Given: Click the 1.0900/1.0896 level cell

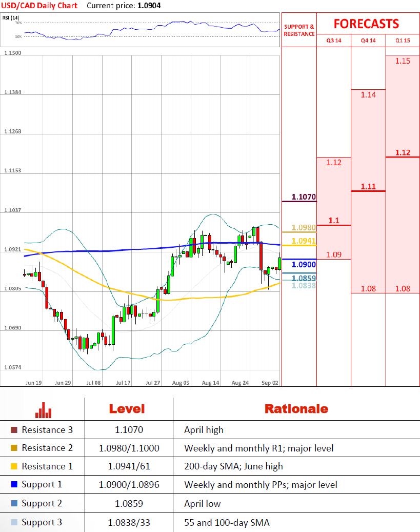Looking at the screenshot, I should point(129,484).
